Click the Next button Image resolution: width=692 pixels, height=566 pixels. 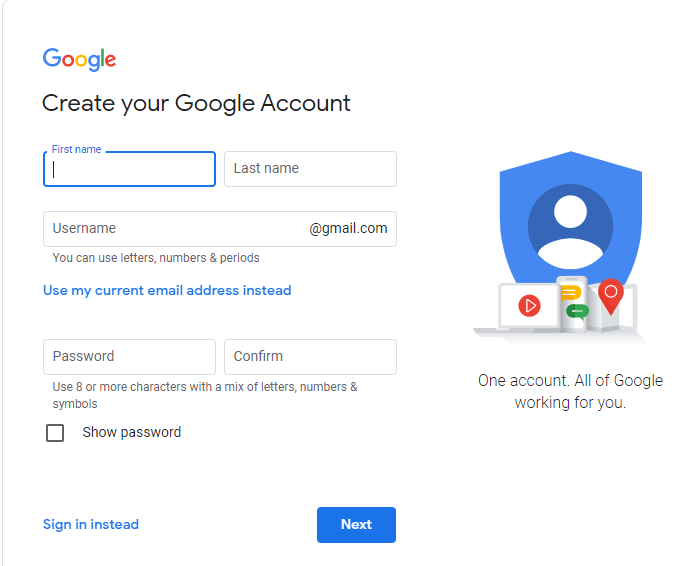point(356,524)
